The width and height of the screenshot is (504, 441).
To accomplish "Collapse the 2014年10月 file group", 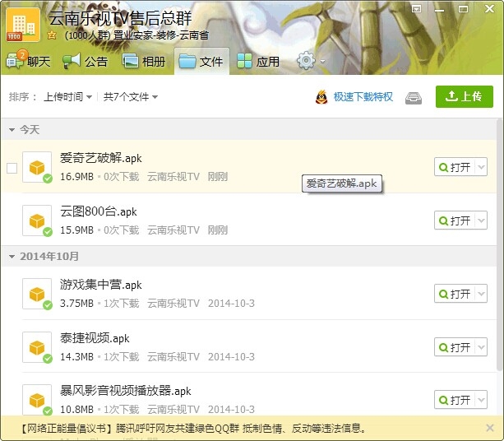I will 12,257.
